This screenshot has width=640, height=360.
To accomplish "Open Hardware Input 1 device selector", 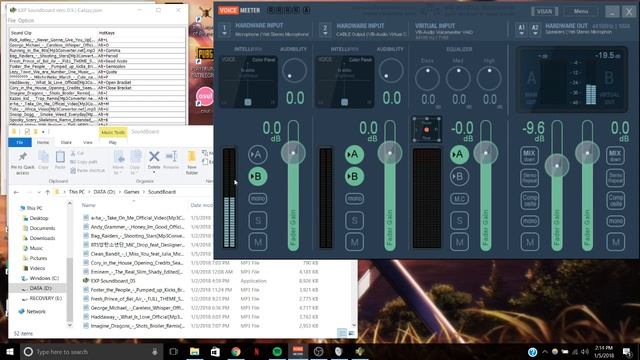I will click(x=224, y=30).
